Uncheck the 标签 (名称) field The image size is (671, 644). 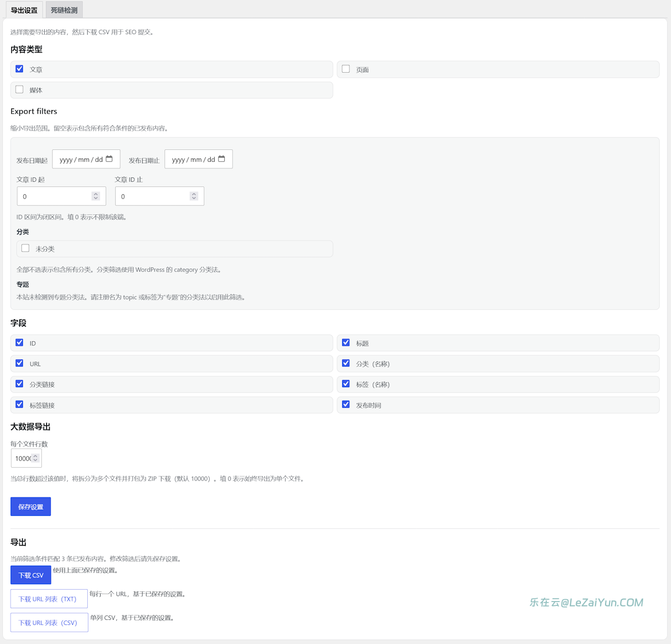tap(346, 384)
